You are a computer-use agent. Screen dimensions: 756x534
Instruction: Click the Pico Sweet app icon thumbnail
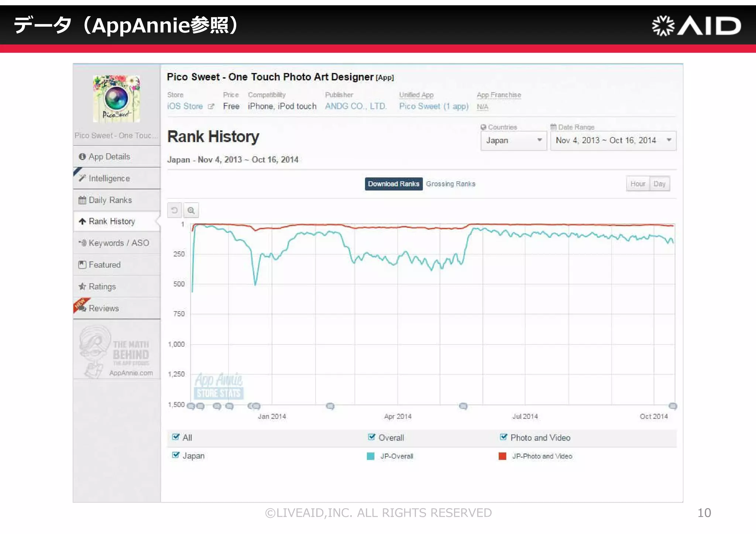point(116,99)
